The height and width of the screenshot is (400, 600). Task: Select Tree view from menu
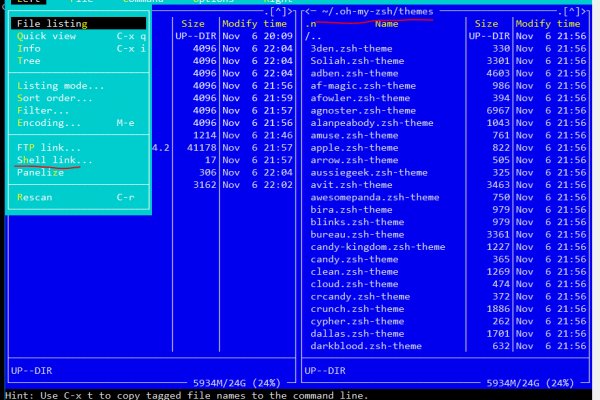click(29, 60)
